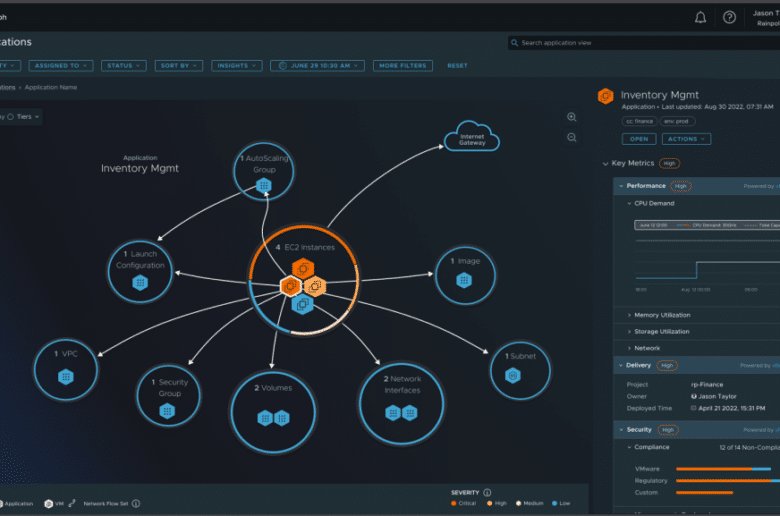This screenshot has width=780, height=516.
Task: Expand the Network metrics row
Action: click(629, 348)
